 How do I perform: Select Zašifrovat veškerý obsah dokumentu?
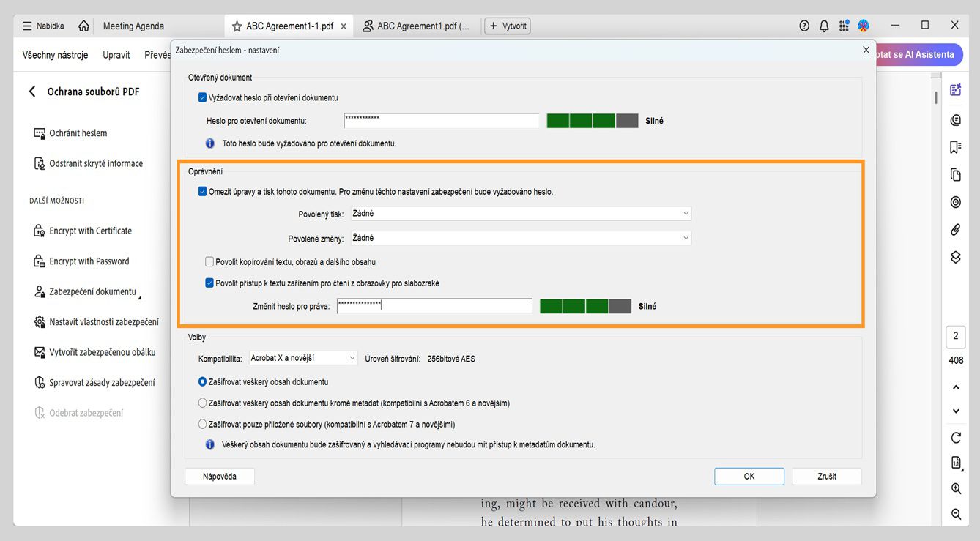tap(203, 382)
